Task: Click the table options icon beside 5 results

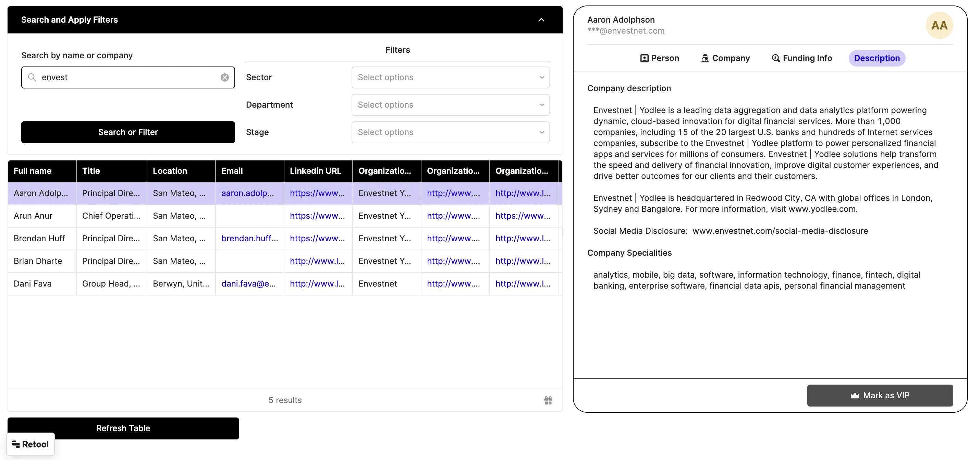Action: pos(548,400)
